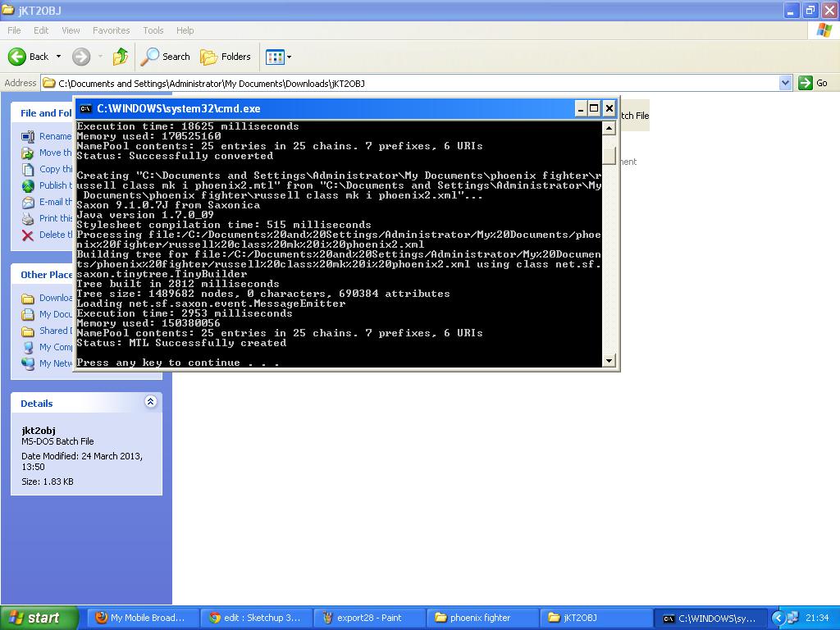Click the network tray icon
Viewport: 840px width, 630px height.
point(793,619)
